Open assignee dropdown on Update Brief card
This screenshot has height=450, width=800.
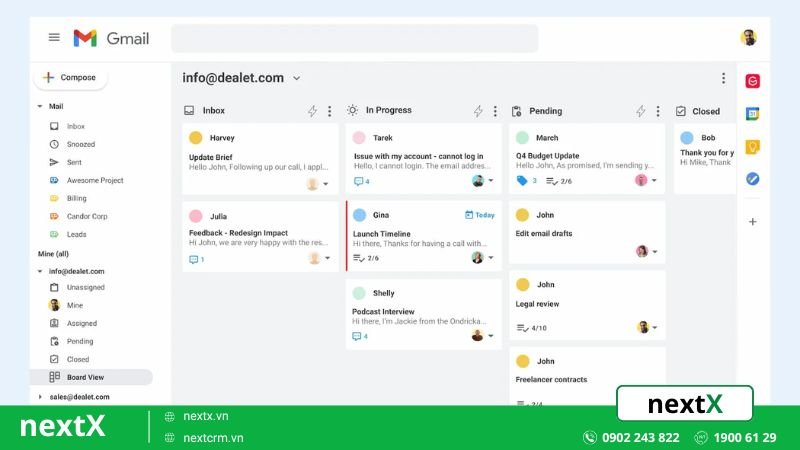[326, 184]
